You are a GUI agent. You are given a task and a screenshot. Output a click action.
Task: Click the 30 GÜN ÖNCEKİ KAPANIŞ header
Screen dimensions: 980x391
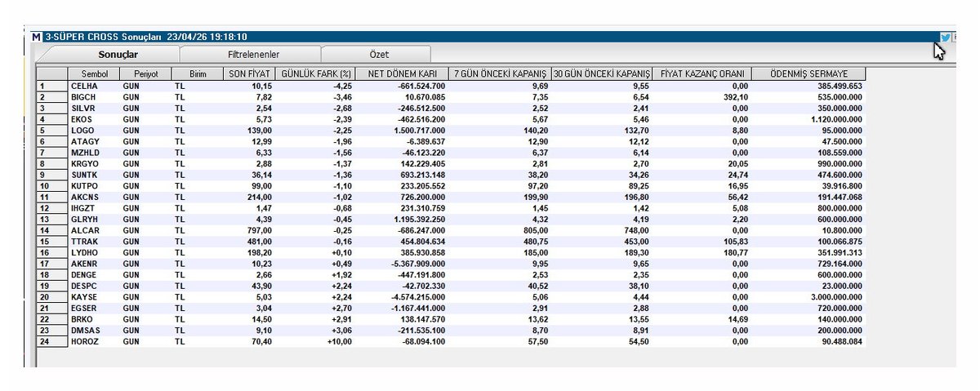coord(603,74)
